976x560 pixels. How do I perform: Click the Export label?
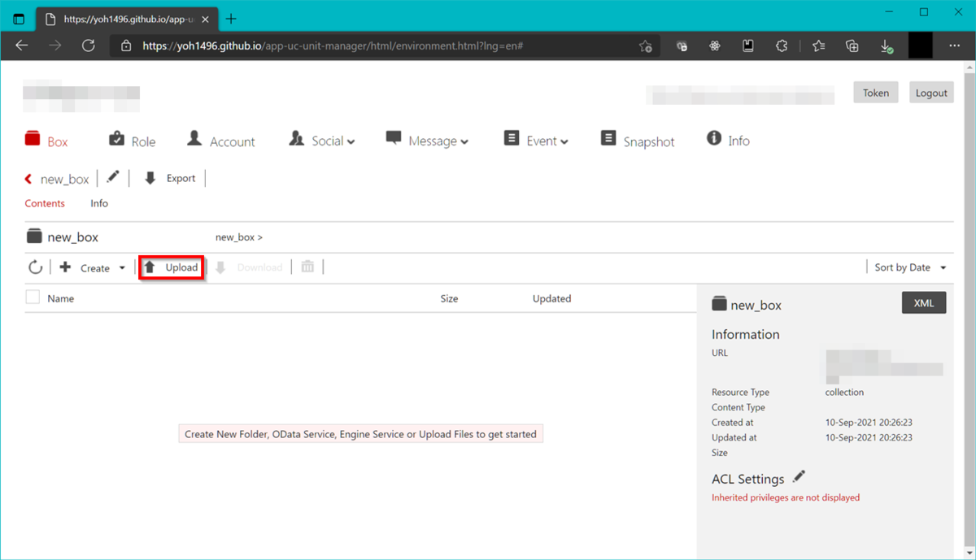pos(181,178)
